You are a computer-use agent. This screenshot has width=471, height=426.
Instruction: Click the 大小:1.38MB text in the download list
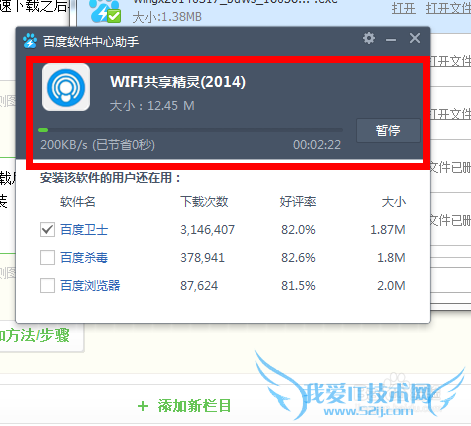click(x=167, y=17)
